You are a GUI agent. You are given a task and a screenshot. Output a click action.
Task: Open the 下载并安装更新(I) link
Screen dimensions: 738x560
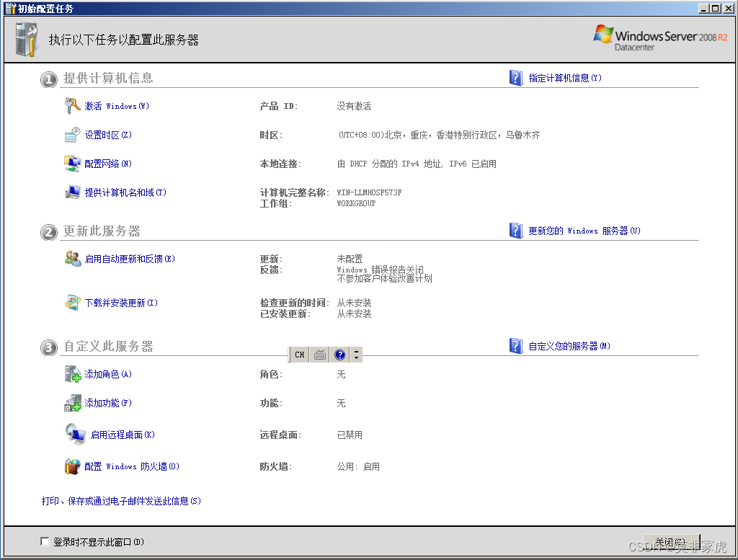[121, 303]
